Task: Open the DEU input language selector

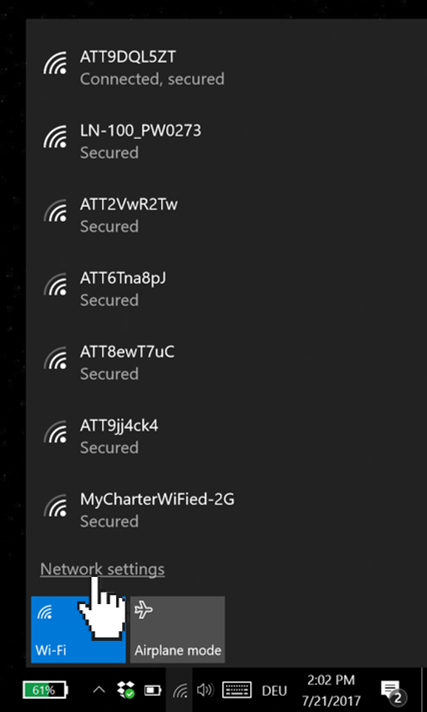Action: pyautogui.click(x=274, y=691)
